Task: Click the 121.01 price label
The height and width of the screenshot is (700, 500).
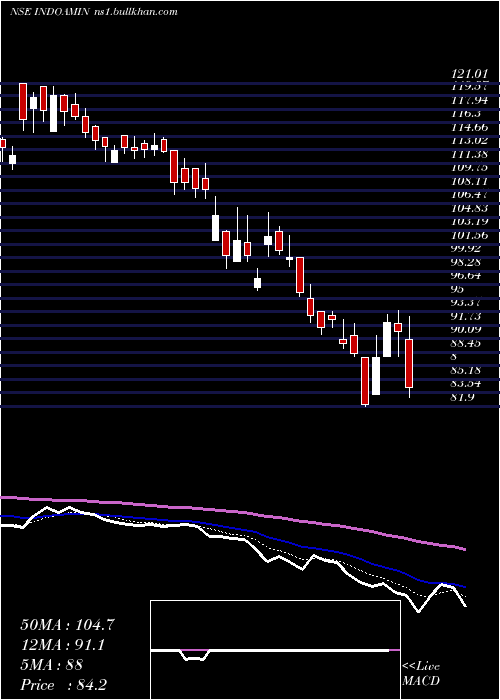Action: (469, 74)
